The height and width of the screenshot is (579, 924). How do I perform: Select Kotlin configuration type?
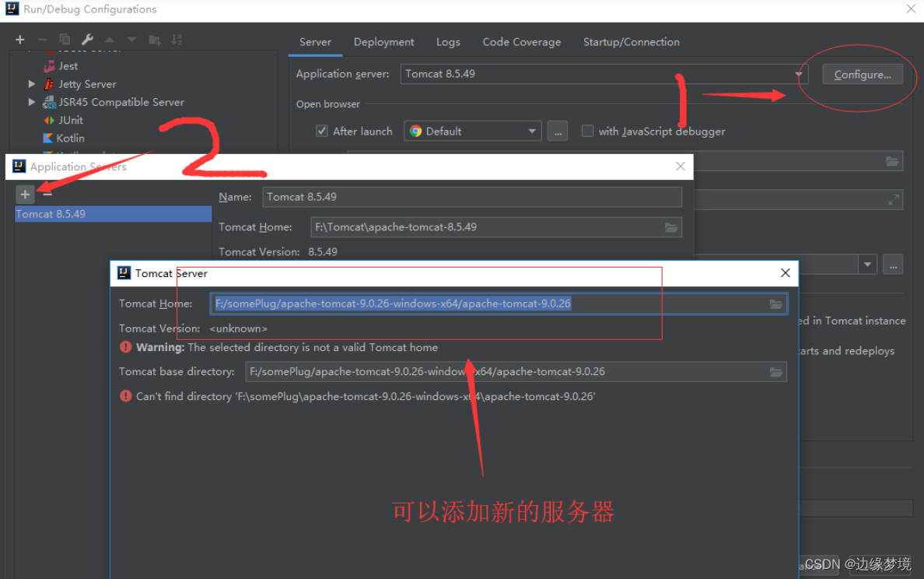click(x=70, y=138)
